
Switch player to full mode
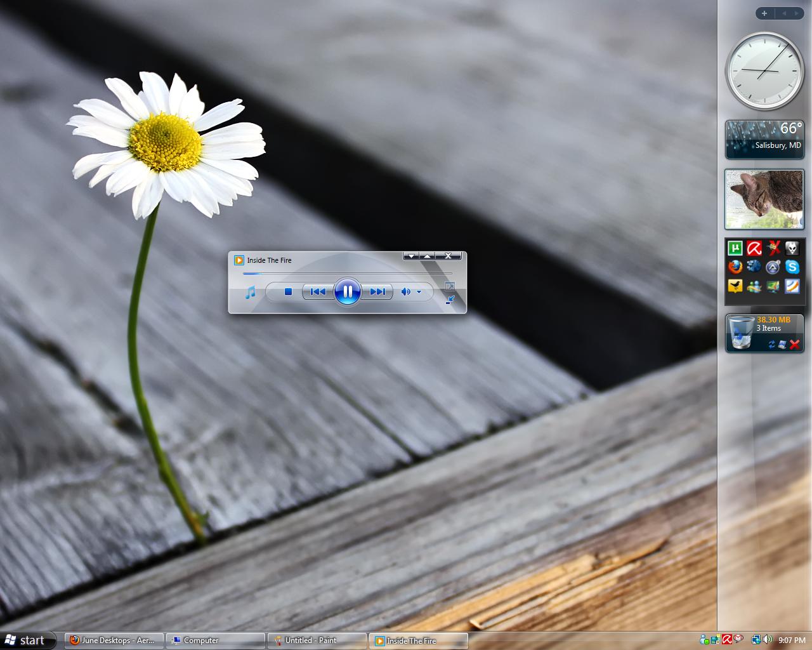450,300
